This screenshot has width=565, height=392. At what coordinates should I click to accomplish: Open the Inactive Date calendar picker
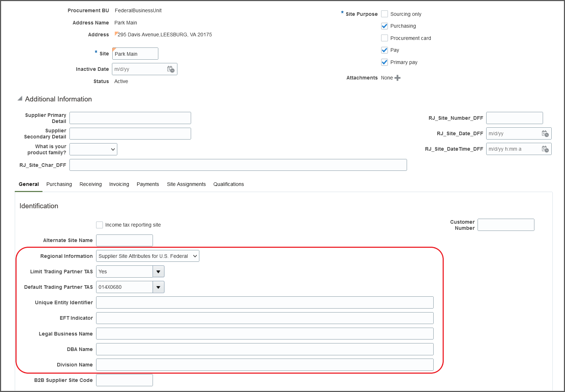point(171,69)
